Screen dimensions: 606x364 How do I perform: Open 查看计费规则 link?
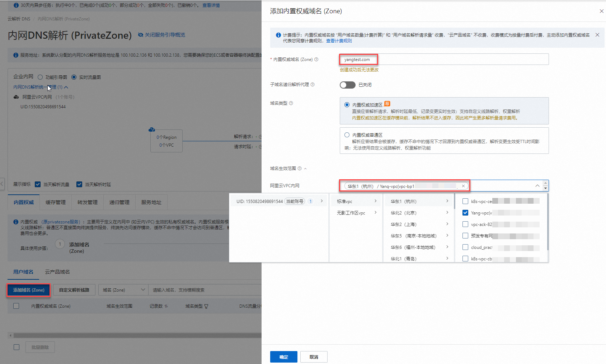click(x=339, y=41)
